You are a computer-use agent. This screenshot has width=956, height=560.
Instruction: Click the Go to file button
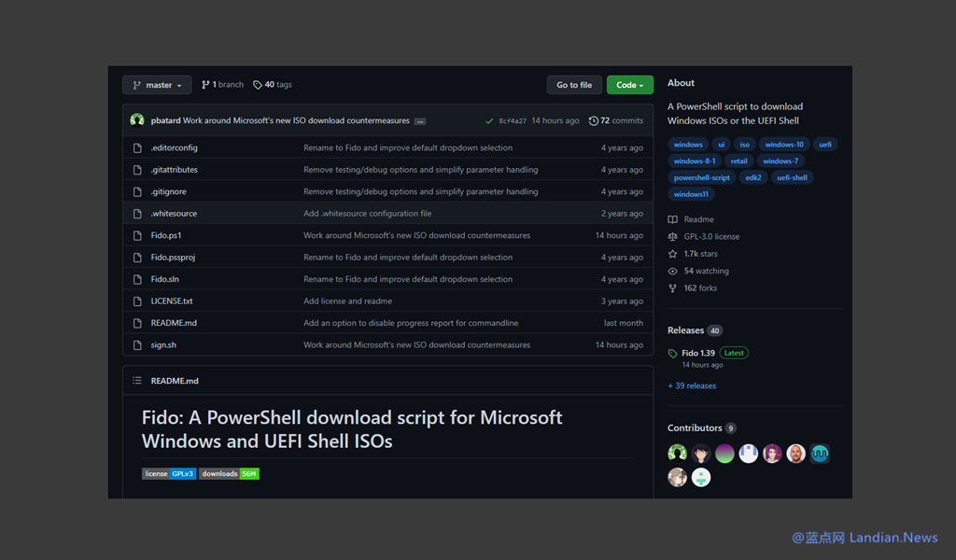(x=574, y=85)
